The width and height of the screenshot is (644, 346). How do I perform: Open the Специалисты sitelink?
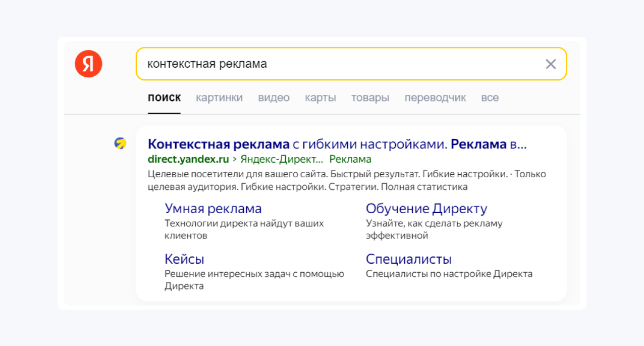pyautogui.click(x=409, y=259)
